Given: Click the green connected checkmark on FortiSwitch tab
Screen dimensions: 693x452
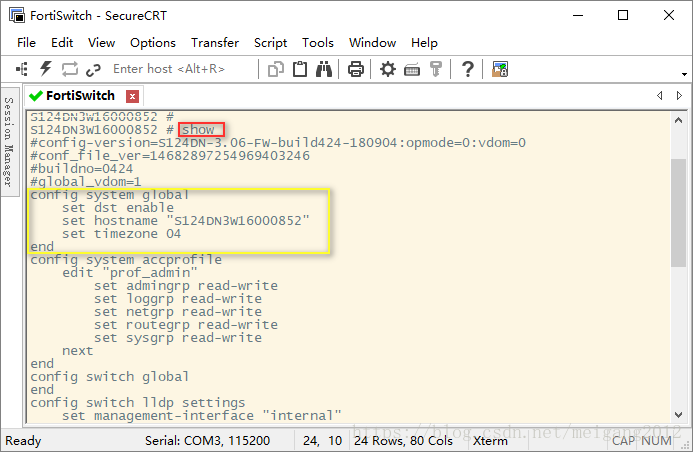Looking at the screenshot, I should [35, 95].
